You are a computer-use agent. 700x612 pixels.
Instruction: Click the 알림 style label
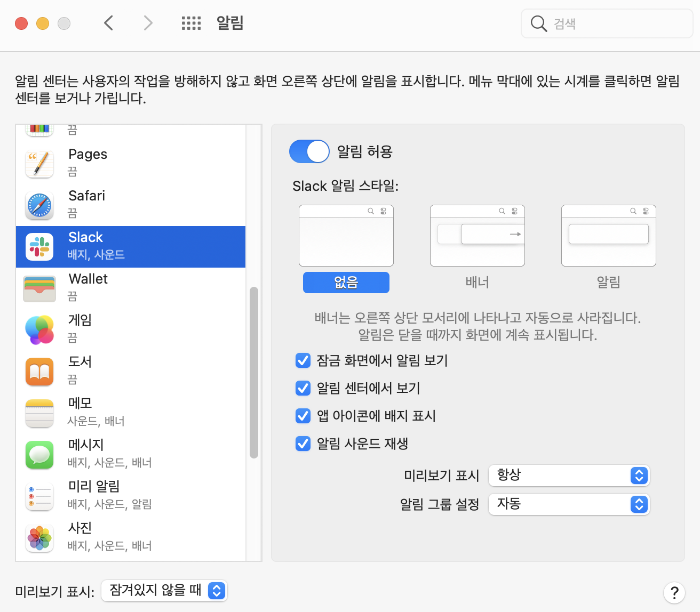[x=609, y=282]
